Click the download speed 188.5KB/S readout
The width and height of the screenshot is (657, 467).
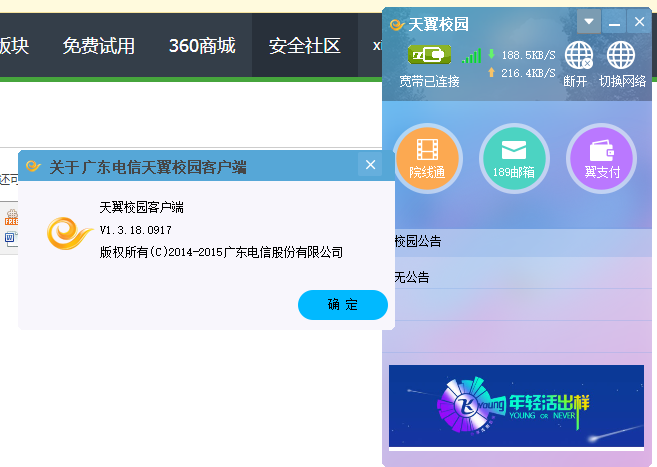[x=528, y=55]
